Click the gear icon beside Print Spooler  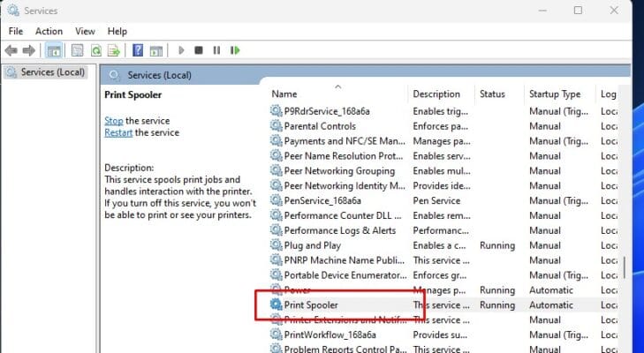tap(276, 304)
